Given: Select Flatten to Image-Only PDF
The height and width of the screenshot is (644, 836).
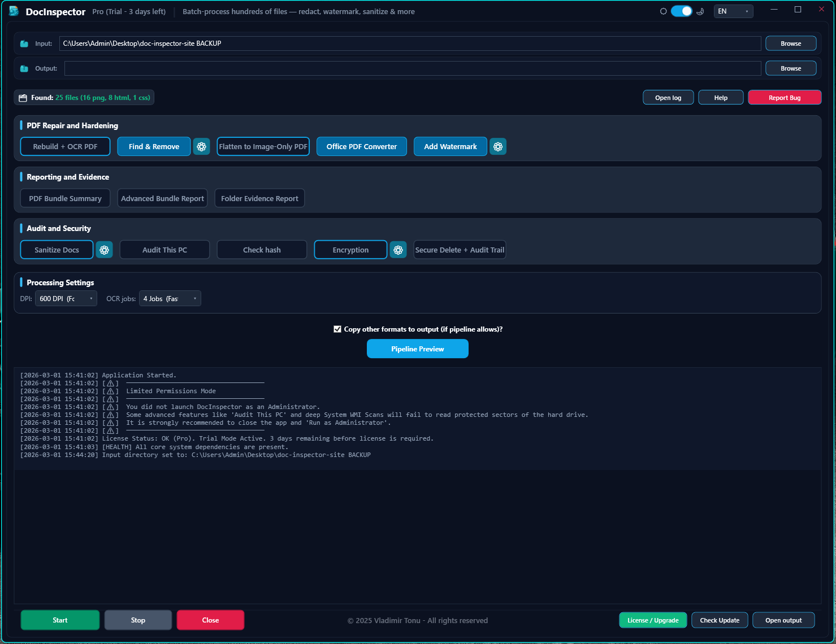Looking at the screenshot, I should (x=263, y=146).
